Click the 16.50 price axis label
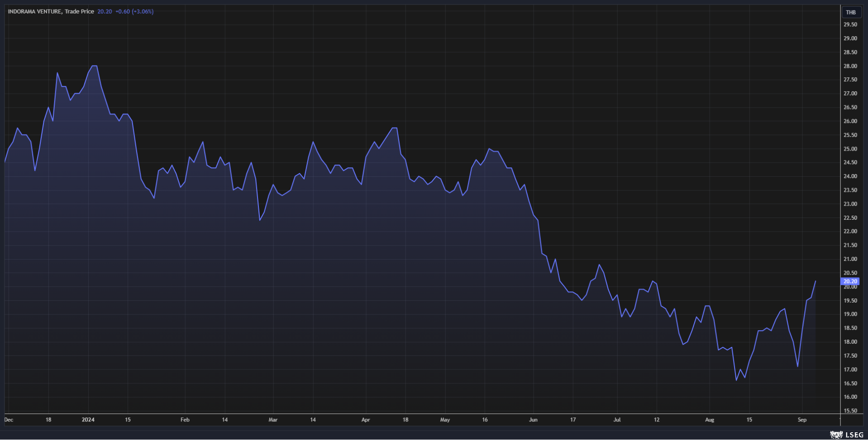 (850, 383)
